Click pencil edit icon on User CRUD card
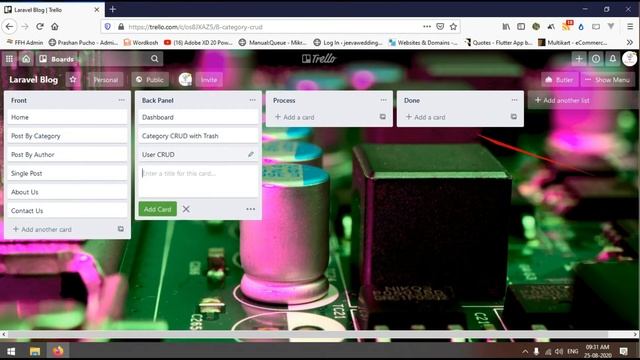The width and height of the screenshot is (640, 360). [251, 154]
